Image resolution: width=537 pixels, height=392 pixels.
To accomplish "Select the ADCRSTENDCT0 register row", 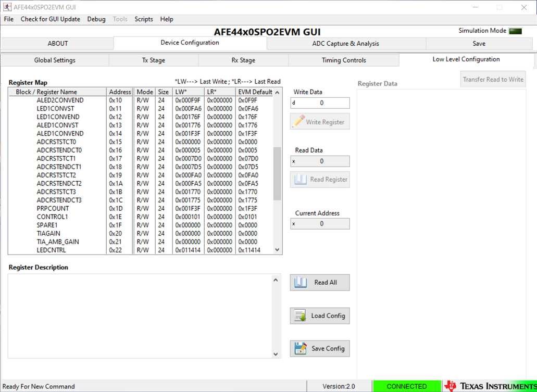I will pos(141,150).
